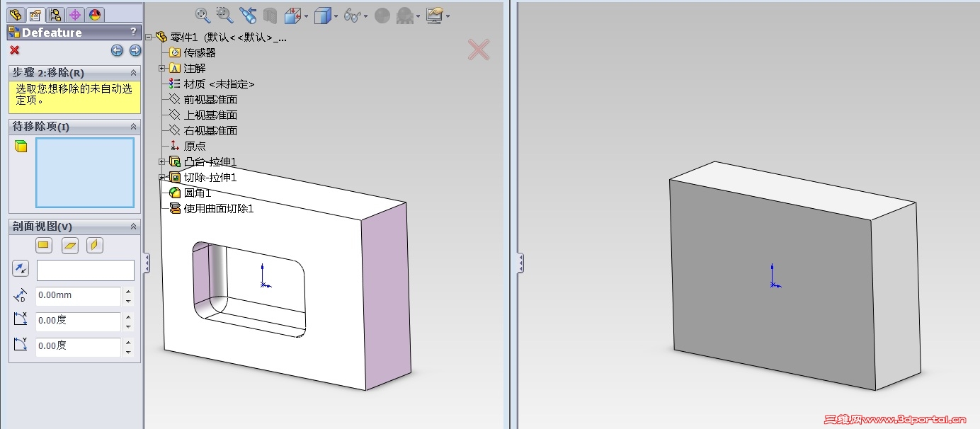Screen dimensions: 980x429
Task: Open the ConfigurationManager tab
Action: click(x=55, y=14)
